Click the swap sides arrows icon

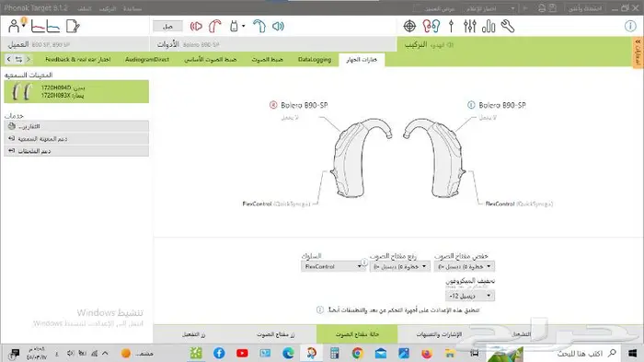point(18,59)
